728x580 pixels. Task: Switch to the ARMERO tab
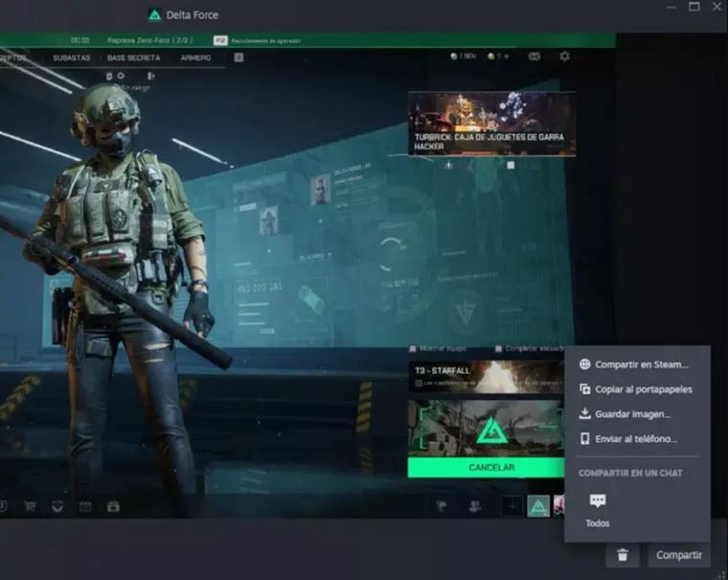tap(195, 58)
